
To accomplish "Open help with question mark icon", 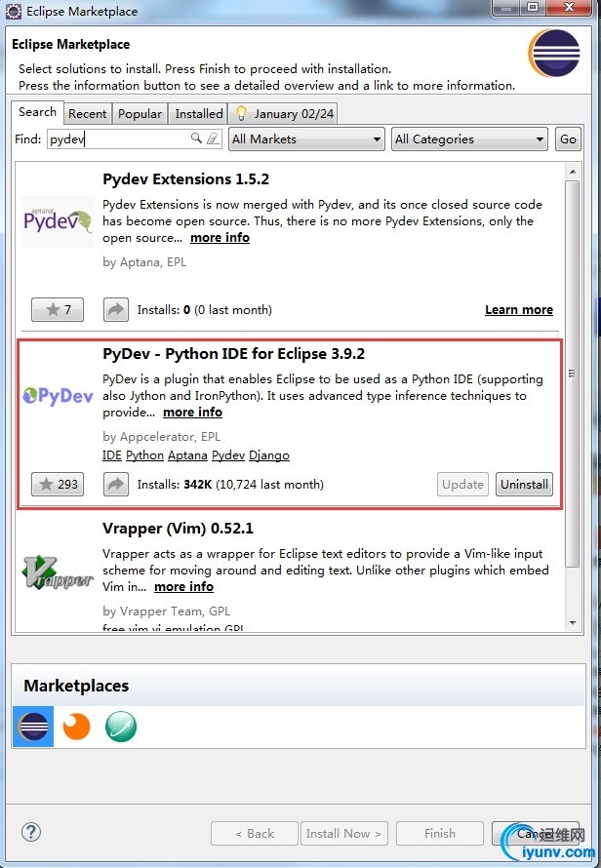I will 31,832.
